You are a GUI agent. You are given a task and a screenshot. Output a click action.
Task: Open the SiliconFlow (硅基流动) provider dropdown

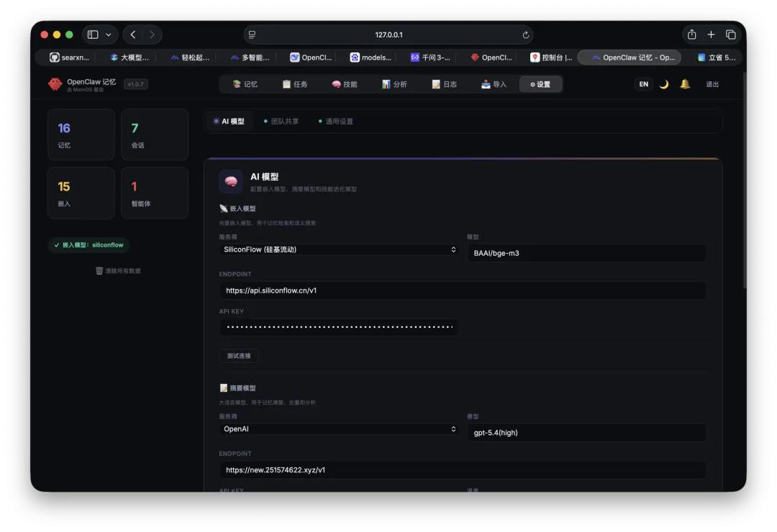pyautogui.click(x=339, y=249)
